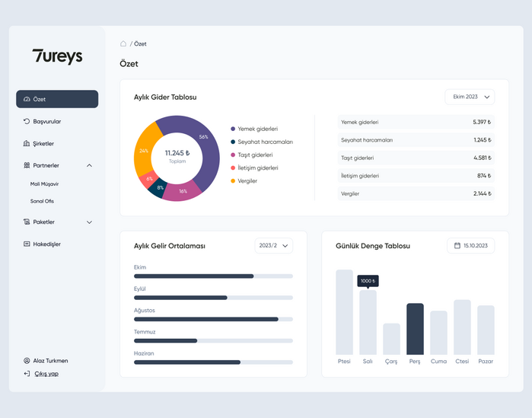Click the Şirketler building icon
The image size is (532, 418).
tap(27, 143)
